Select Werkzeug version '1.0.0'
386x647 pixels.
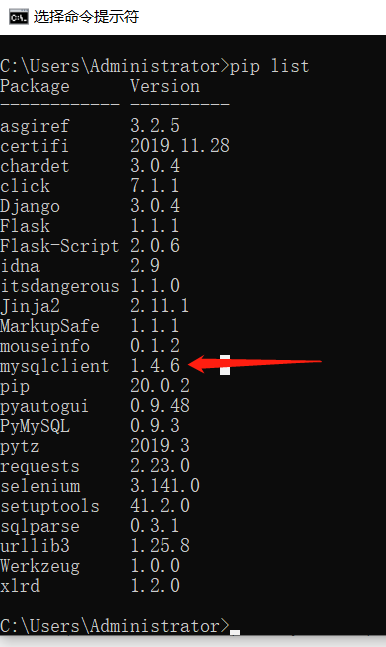pos(155,566)
